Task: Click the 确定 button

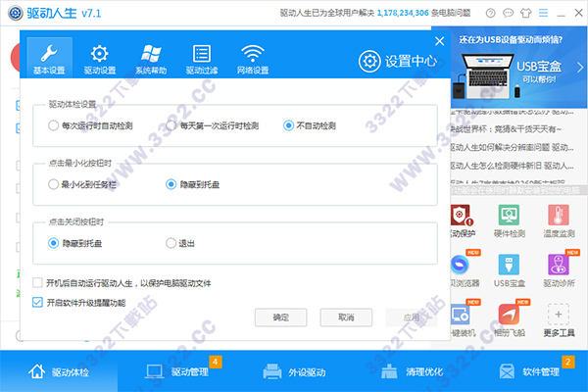Action: click(x=281, y=318)
